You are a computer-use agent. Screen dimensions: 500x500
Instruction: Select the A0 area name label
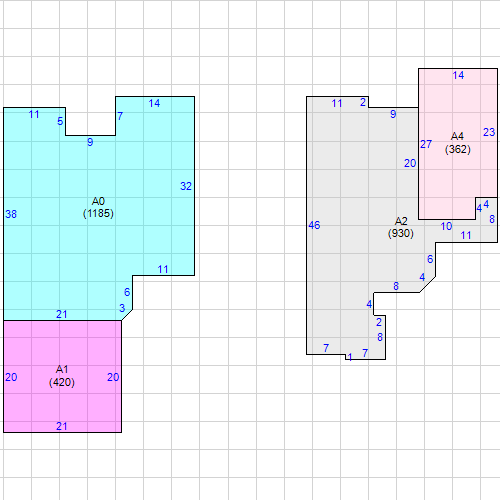pyautogui.click(x=98, y=201)
